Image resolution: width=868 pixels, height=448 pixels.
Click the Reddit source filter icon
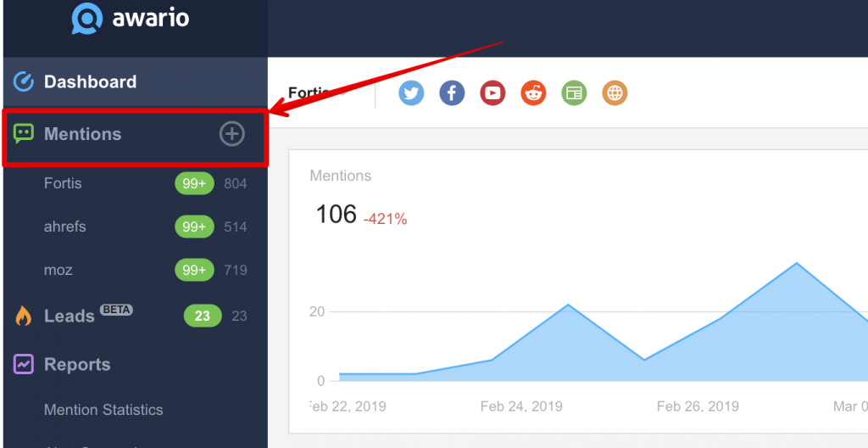point(533,93)
